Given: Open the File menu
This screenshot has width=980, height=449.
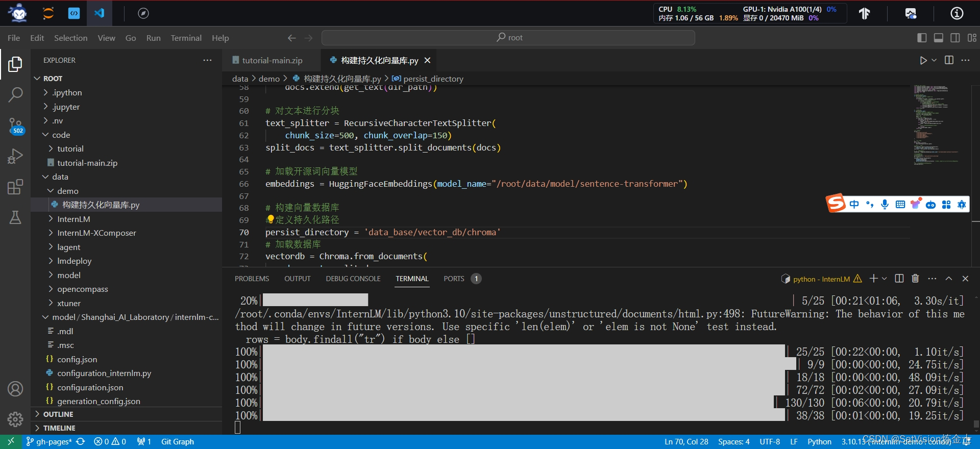Looking at the screenshot, I should (x=14, y=38).
